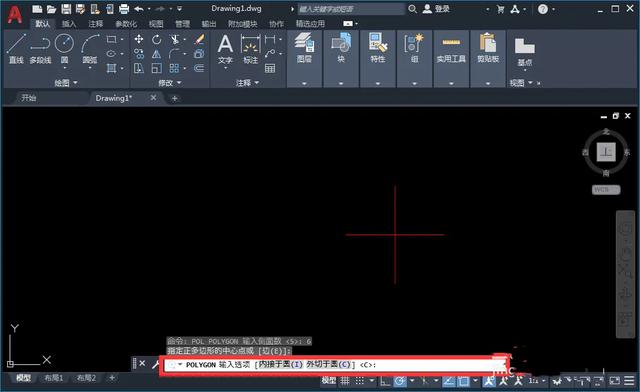Choose the Circumscribed about circle (C) option
640x392 pixels.
[x=329, y=364]
